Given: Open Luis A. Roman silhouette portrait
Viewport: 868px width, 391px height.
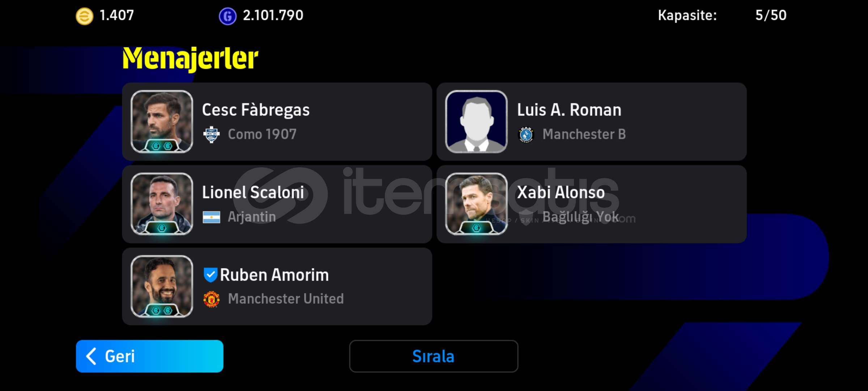Looking at the screenshot, I should (x=476, y=122).
